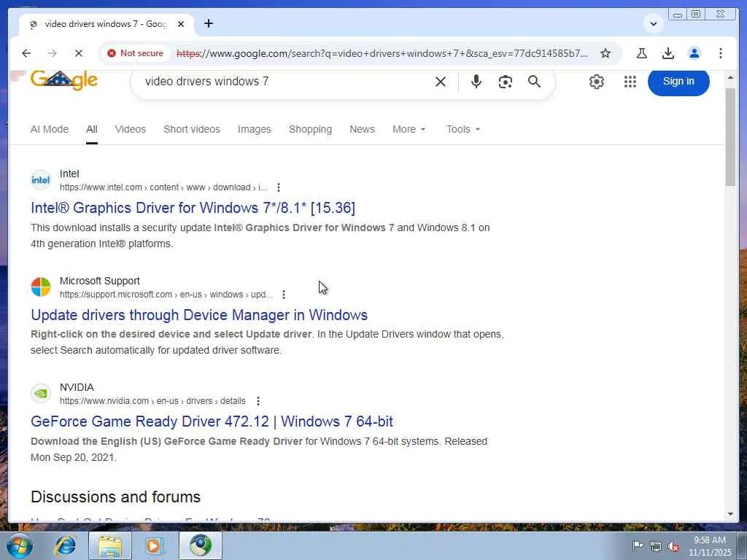This screenshot has width=747, height=560.
Task: Open Update drivers through Device Manager link
Action: [x=199, y=315]
